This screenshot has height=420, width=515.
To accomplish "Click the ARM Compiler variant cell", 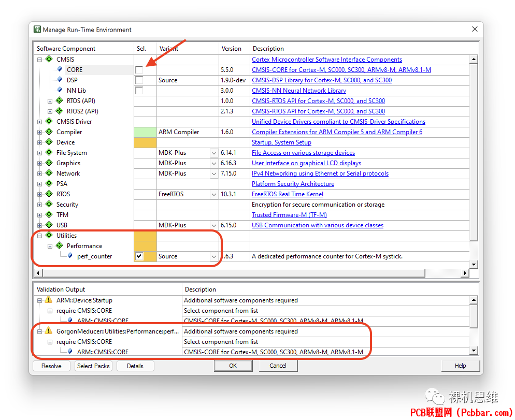I will click(x=188, y=132).
